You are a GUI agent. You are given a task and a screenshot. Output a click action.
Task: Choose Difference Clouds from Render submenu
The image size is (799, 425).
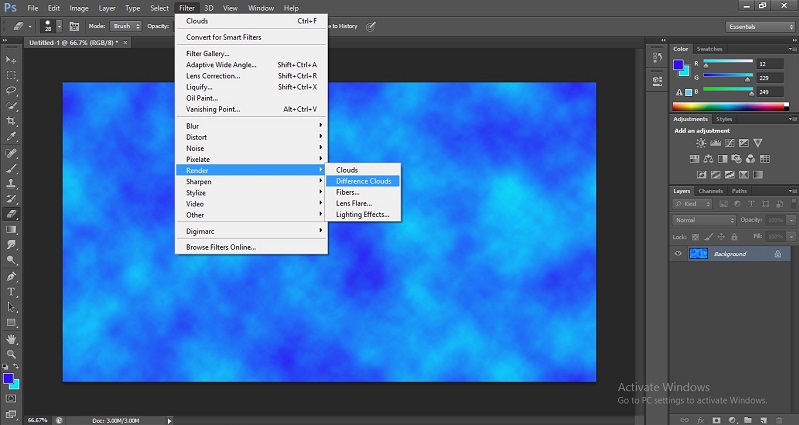(363, 181)
